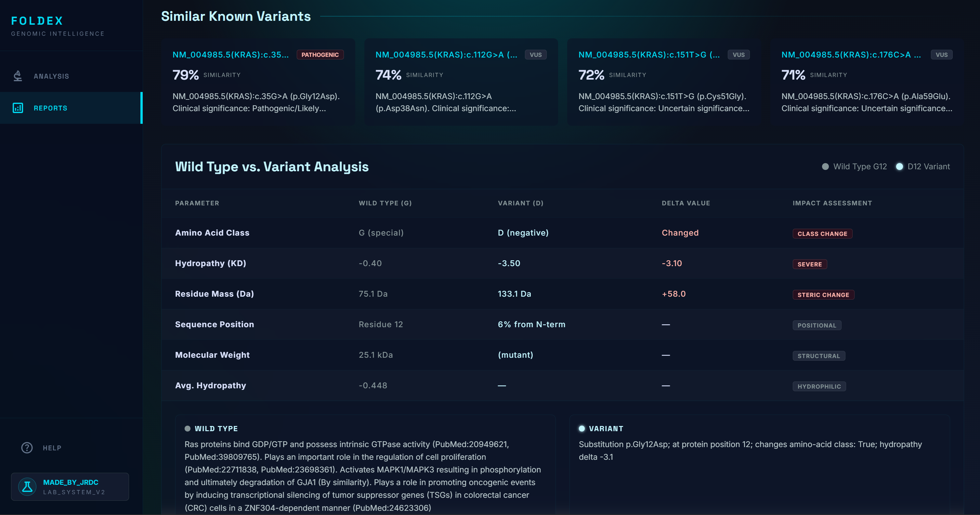This screenshot has width=980, height=515.
Task: Select the Reports sidebar menu item
Action: click(x=51, y=108)
